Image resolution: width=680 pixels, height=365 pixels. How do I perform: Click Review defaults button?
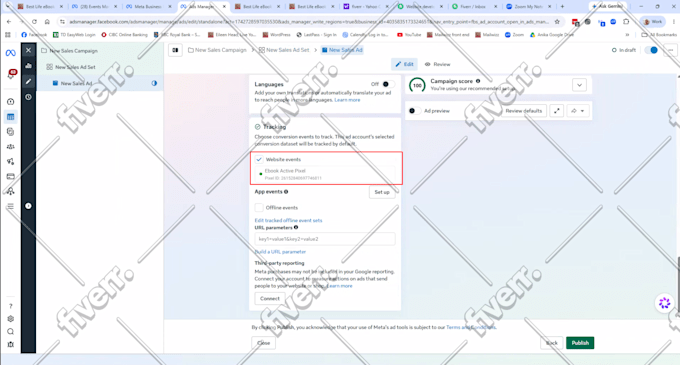coord(523,111)
